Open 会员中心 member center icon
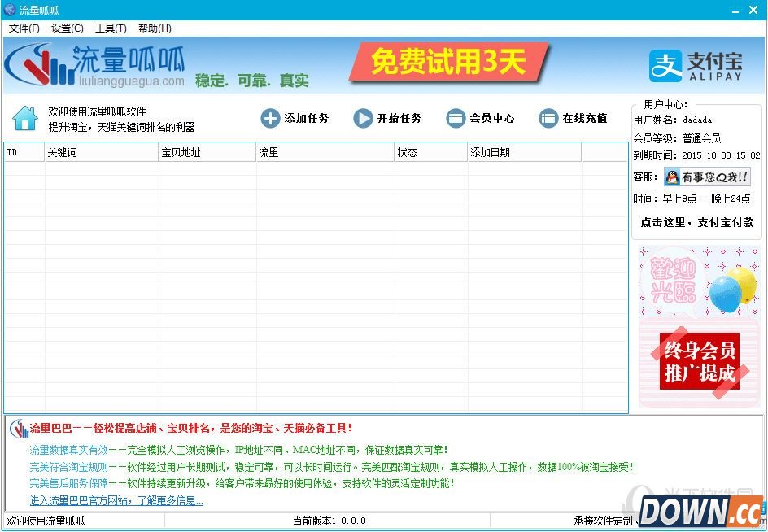 (x=456, y=119)
